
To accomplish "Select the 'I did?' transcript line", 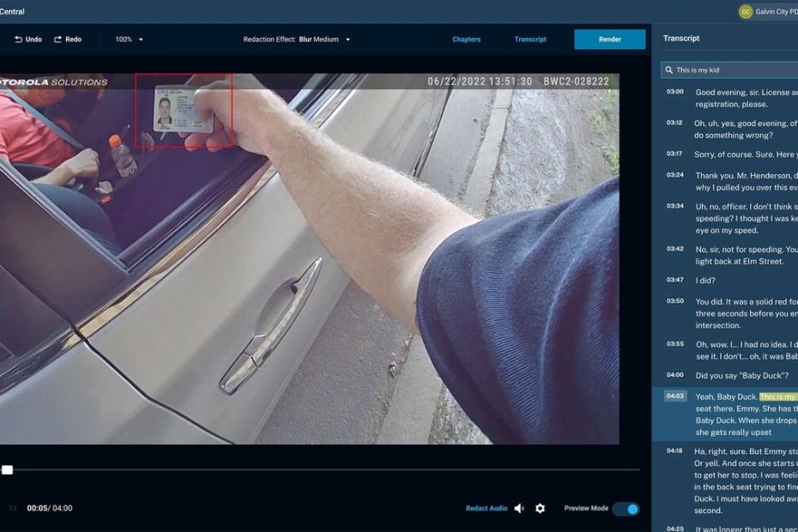I will (x=704, y=281).
